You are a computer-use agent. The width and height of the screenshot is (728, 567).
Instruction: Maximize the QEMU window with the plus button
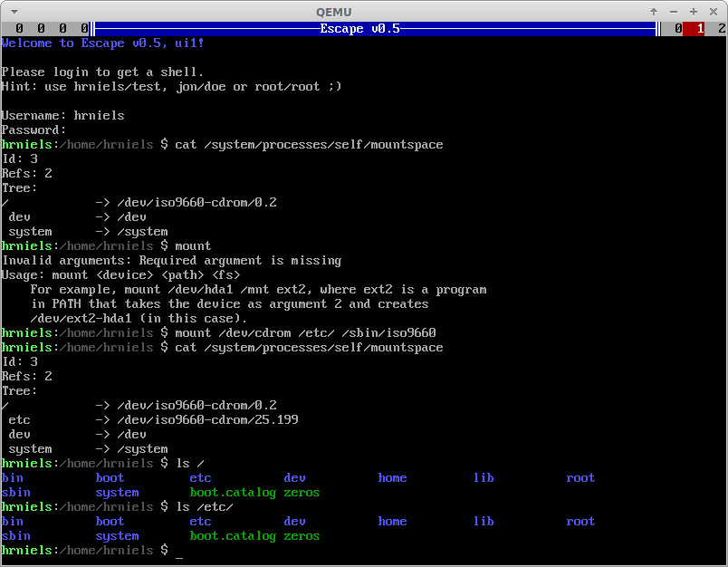click(694, 12)
